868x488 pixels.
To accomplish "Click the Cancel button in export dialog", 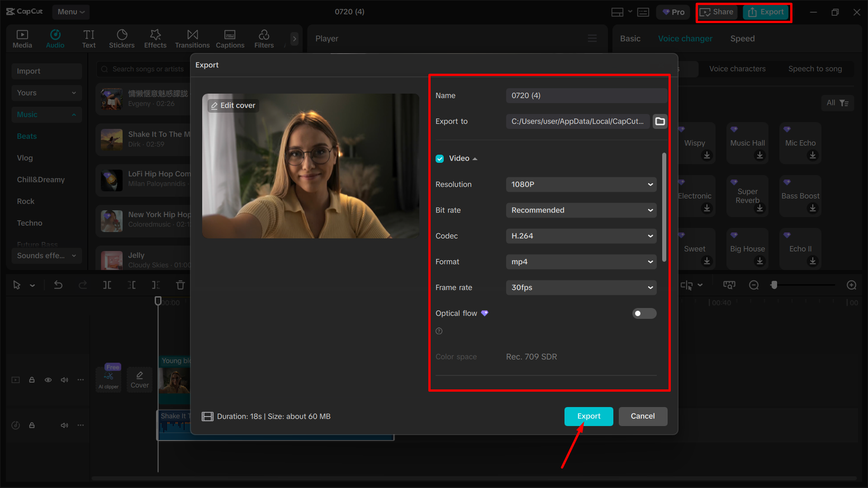I will click(643, 416).
